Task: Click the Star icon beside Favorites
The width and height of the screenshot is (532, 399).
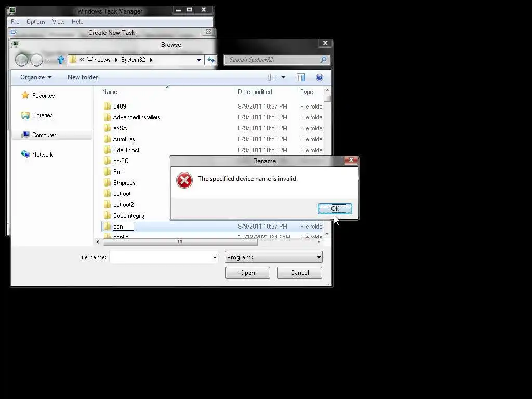Action: point(25,95)
